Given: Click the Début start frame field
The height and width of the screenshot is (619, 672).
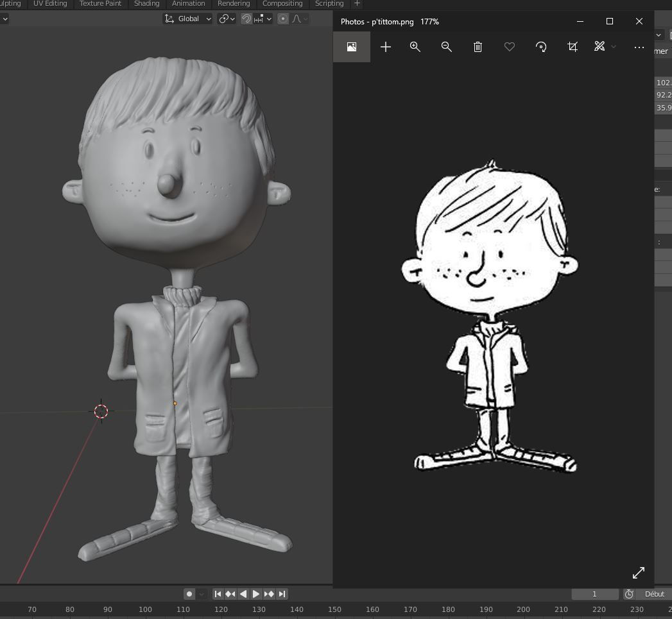Looking at the screenshot, I should pyautogui.click(x=655, y=594).
